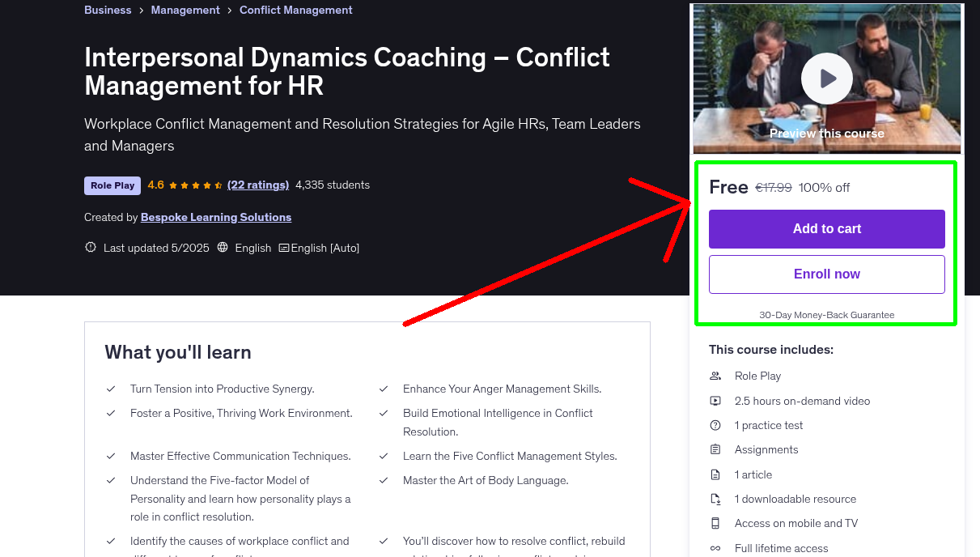Select the on-demand video icon

tap(715, 401)
